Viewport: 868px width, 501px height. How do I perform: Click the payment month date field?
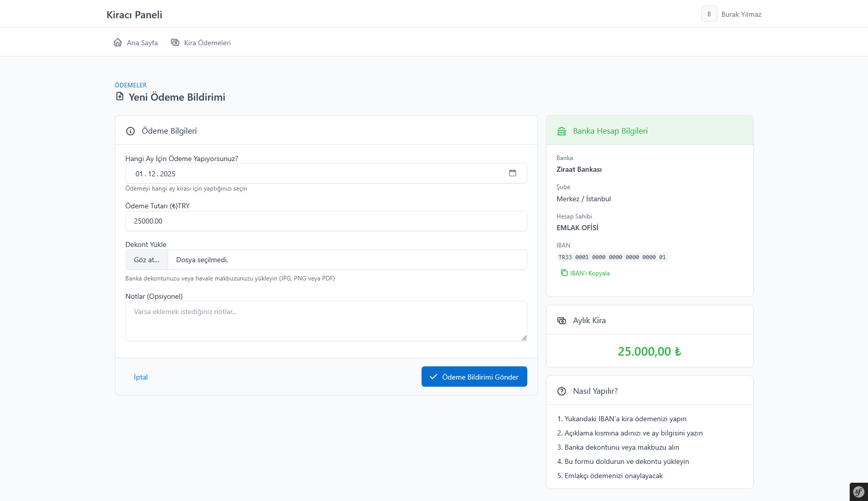click(x=315, y=174)
